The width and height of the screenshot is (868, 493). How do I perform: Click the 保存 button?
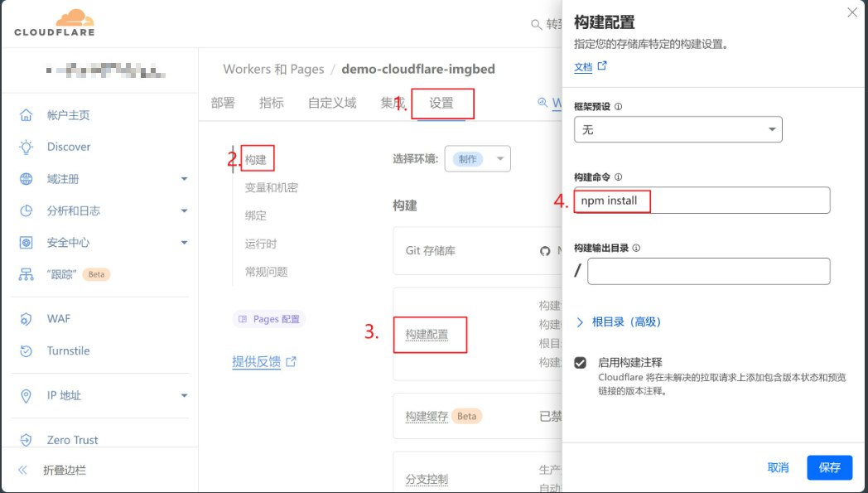(x=829, y=467)
